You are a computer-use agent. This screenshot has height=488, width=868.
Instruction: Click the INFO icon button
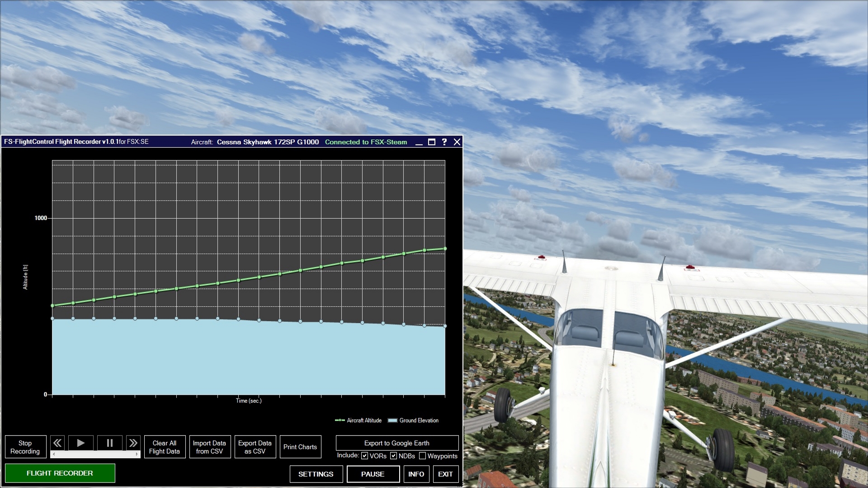point(415,474)
